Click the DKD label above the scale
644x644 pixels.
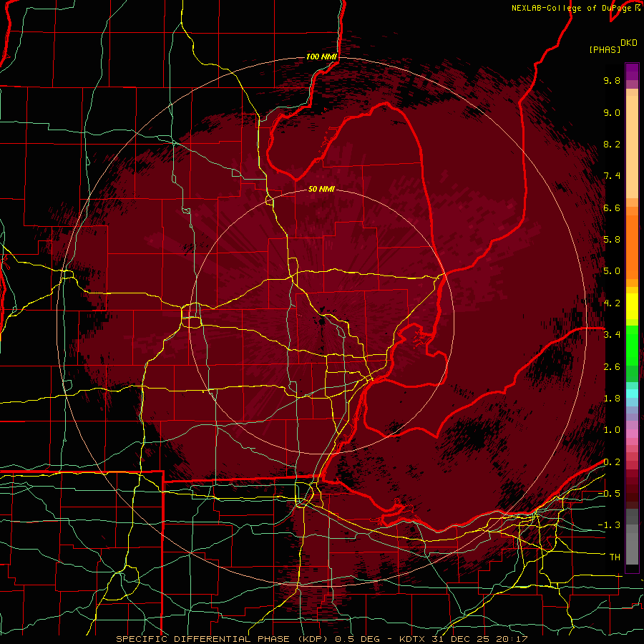pos(629,43)
